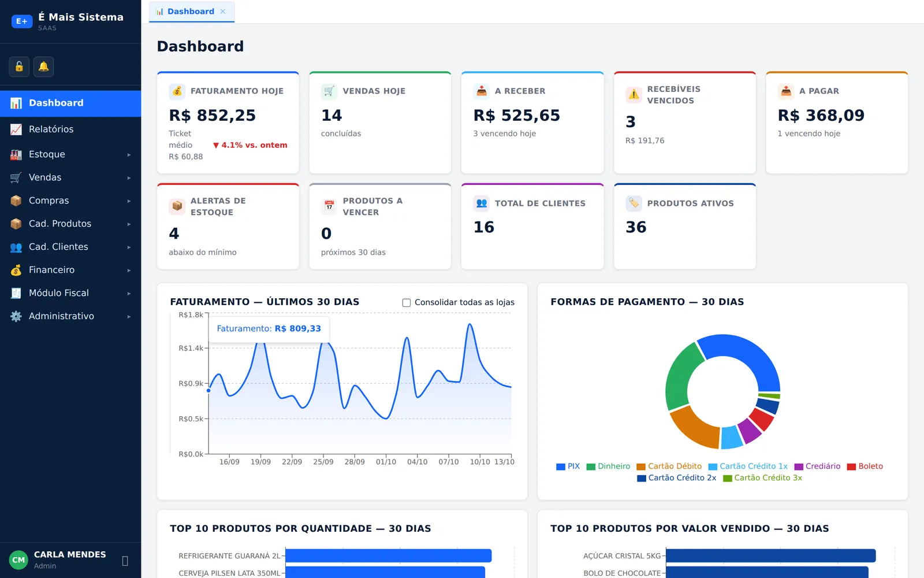Click the inbox icon on A Receber card
This screenshot has height=578, width=924.
(x=482, y=91)
